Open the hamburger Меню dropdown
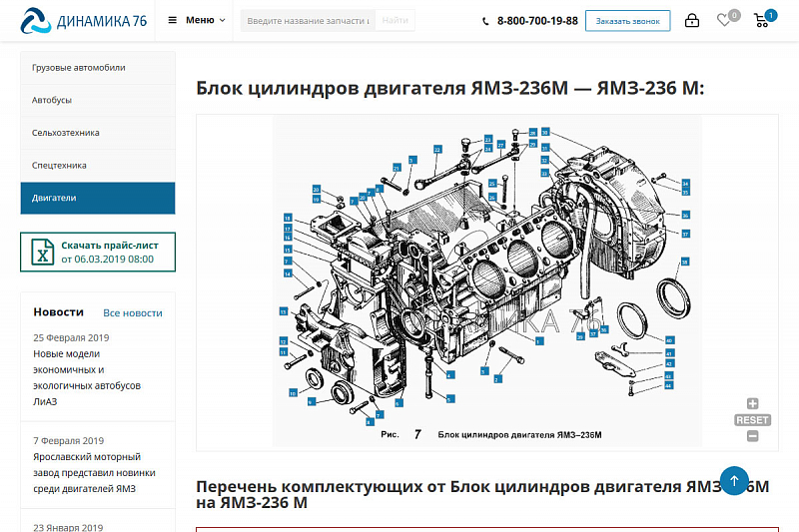The height and width of the screenshot is (532, 799). [x=197, y=20]
